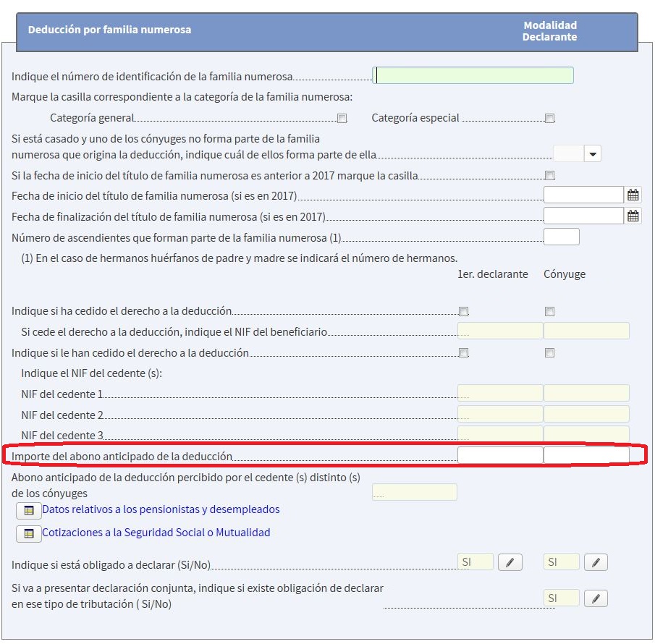
Task: Check the Categoría general checkbox
Action: point(342,119)
